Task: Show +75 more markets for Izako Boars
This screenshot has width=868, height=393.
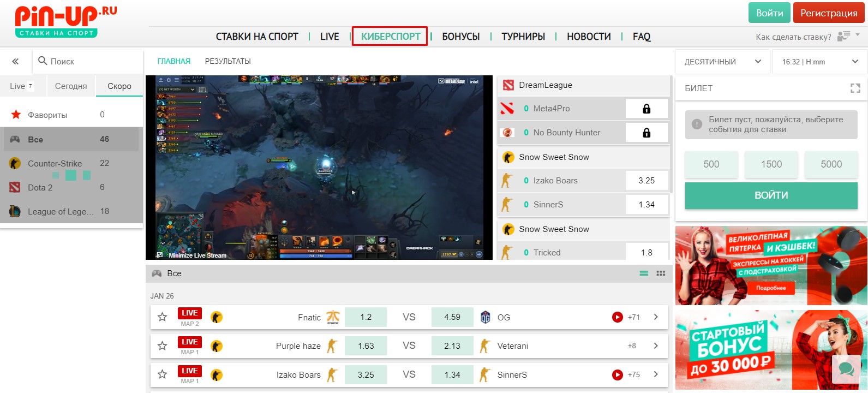Action: 634,374
